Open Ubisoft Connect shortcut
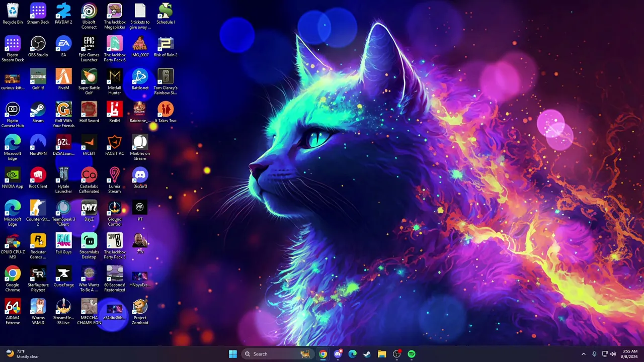644x362 pixels. coord(89,16)
